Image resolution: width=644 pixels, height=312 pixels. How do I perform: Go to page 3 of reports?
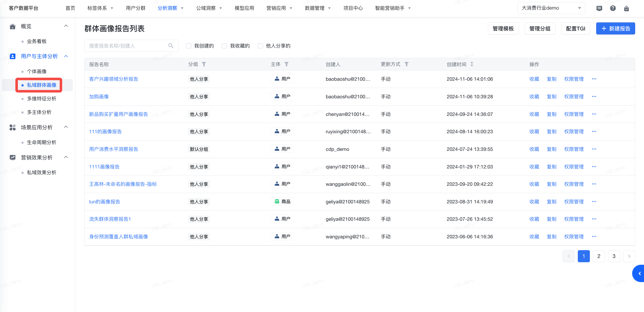tap(614, 256)
